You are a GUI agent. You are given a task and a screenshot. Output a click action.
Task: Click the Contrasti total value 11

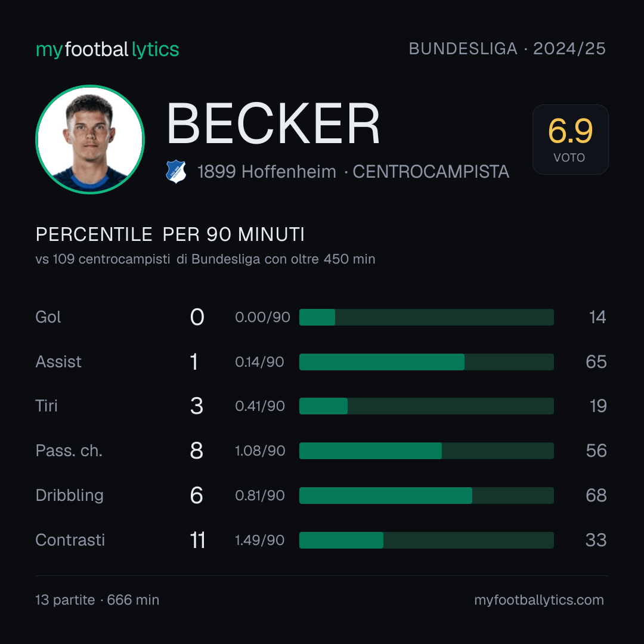tap(197, 540)
